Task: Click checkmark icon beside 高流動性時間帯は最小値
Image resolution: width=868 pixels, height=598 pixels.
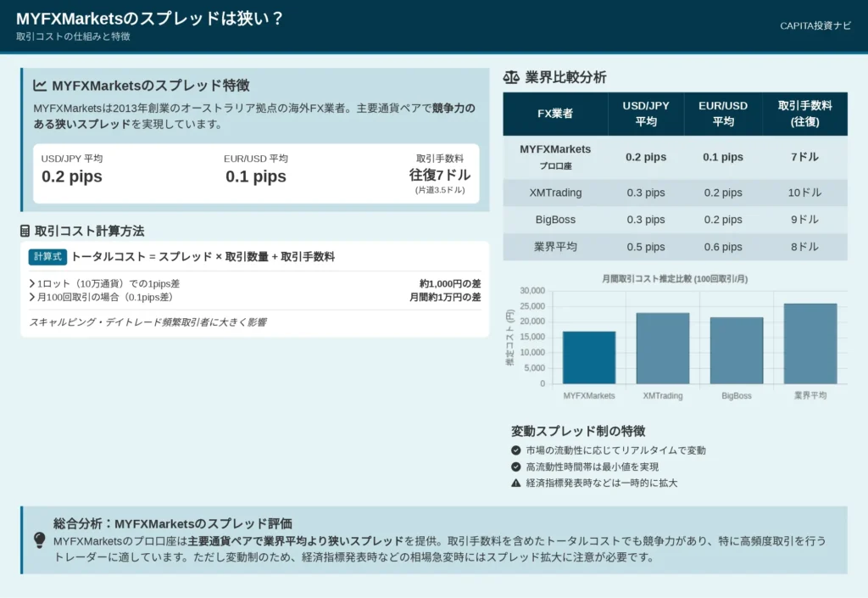Action: click(516, 467)
